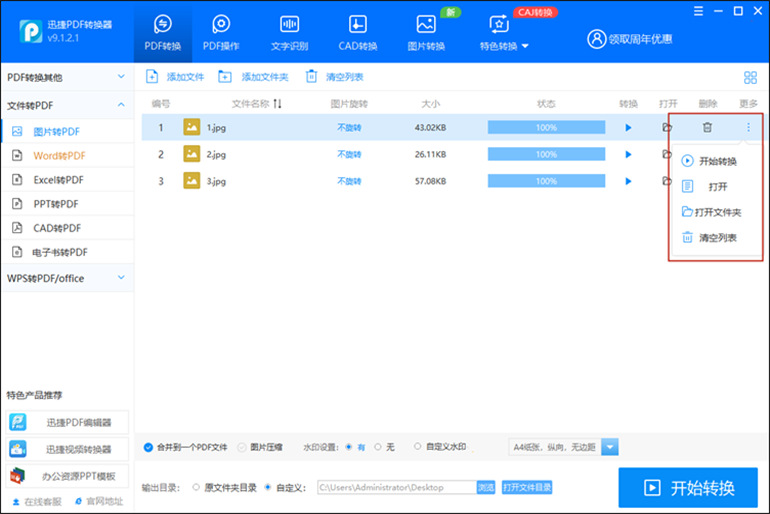Open the PDF转换 tab
Viewport: 770px width, 514px height.
[163, 32]
